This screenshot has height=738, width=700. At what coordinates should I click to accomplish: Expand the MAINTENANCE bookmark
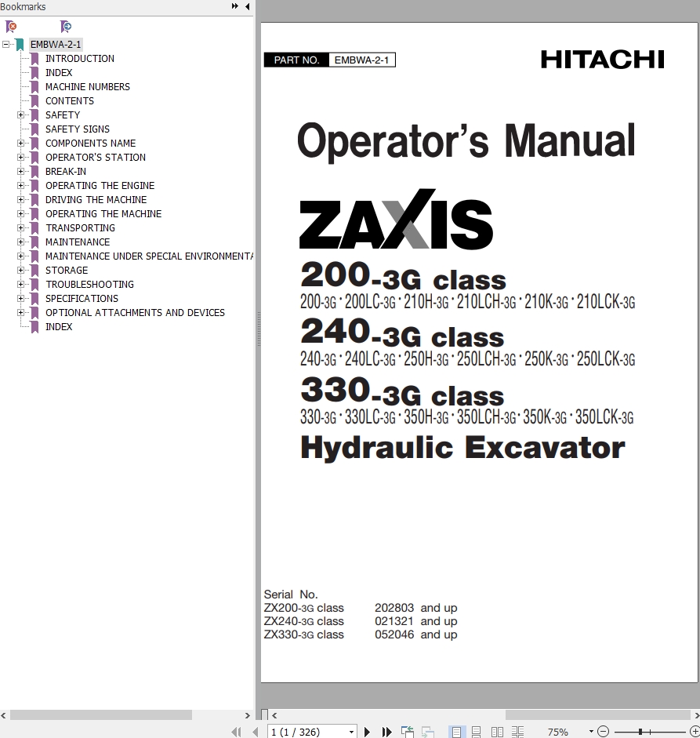20,242
